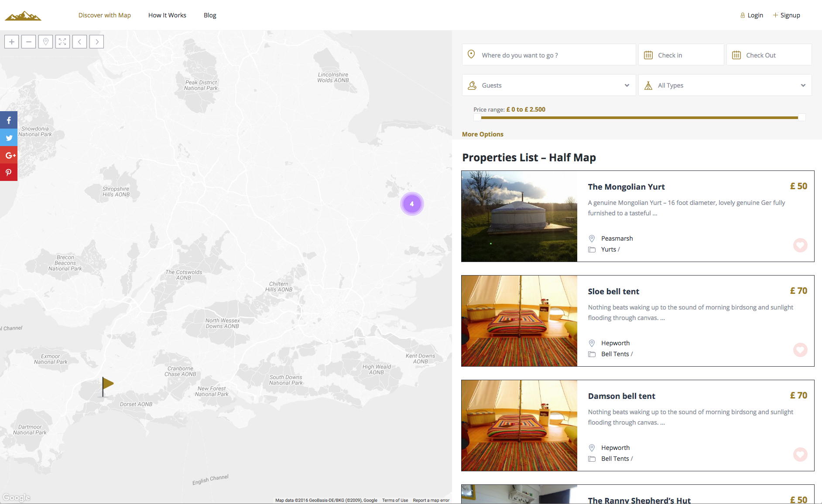Click the purple cluster marker labeled 4
822x504 pixels.
pos(412,204)
